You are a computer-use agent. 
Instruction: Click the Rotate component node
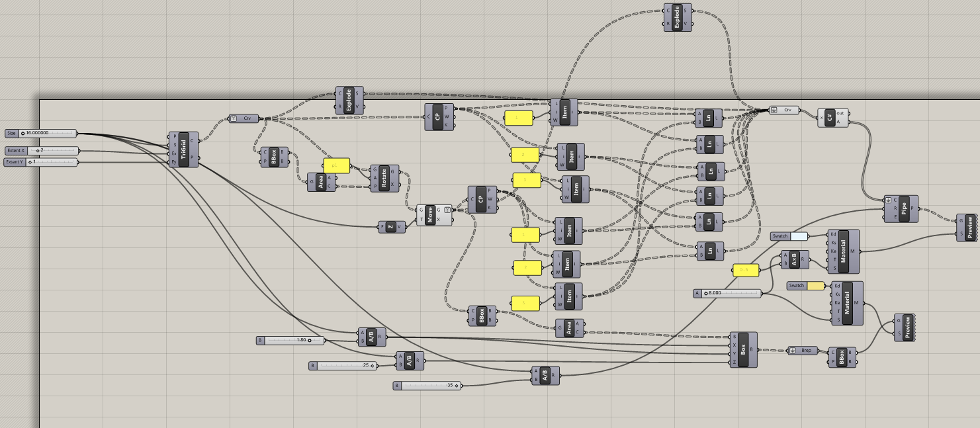(384, 179)
